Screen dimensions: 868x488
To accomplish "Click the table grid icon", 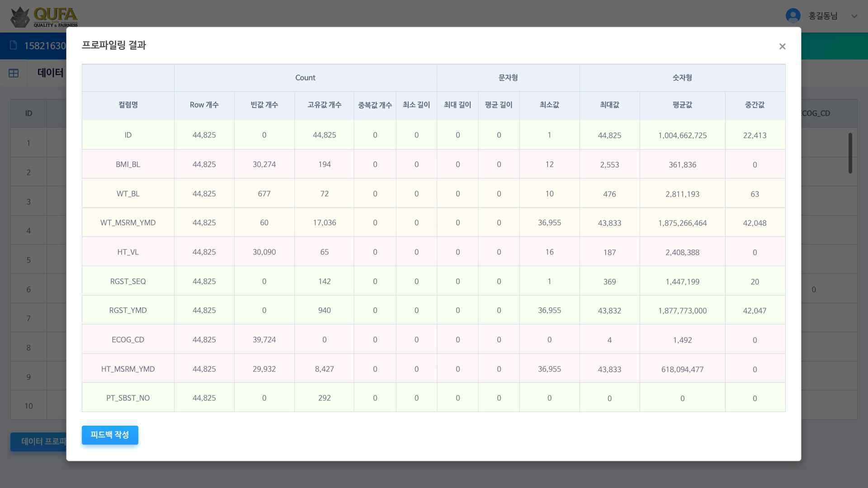I will (14, 73).
